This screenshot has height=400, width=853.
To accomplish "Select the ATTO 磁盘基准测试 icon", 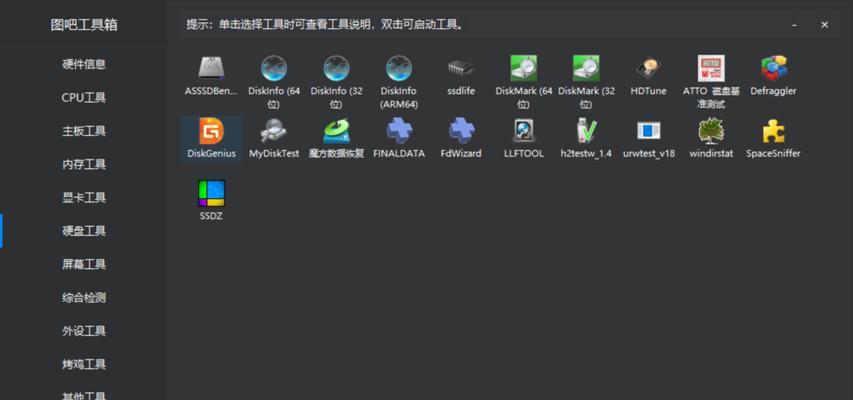I will 711,69.
